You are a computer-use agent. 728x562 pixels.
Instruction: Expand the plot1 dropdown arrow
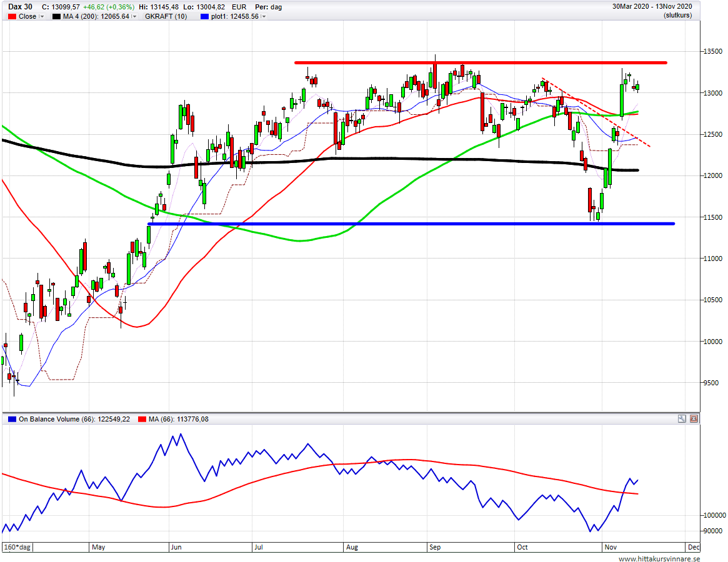coord(263,16)
